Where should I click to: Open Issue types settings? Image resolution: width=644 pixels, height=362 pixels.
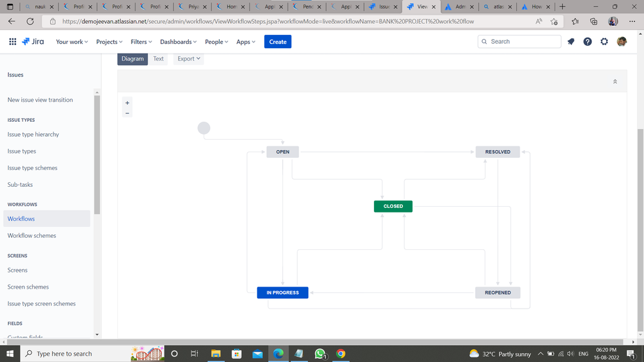(x=22, y=151)
